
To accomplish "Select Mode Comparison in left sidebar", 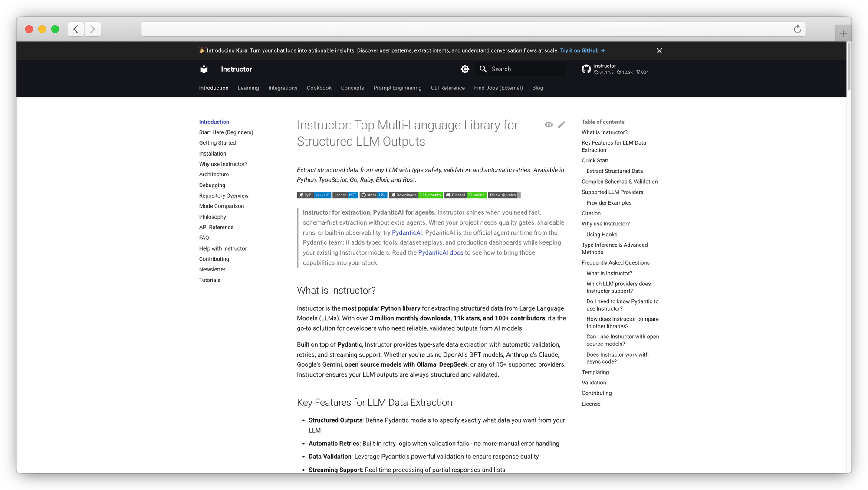I will point(221,206).
